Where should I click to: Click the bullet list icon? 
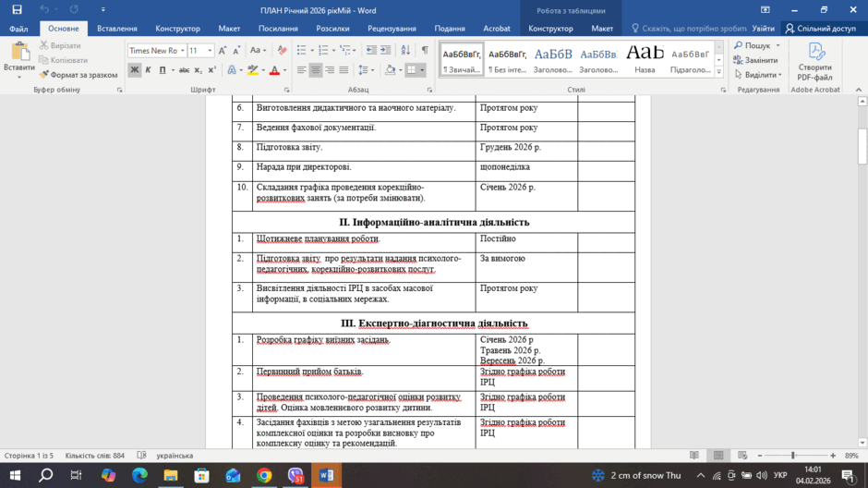(x=301, y=51)
